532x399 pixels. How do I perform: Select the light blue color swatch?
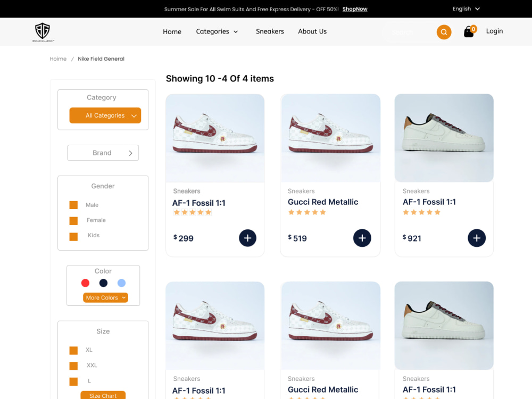[x=121, y=283]
